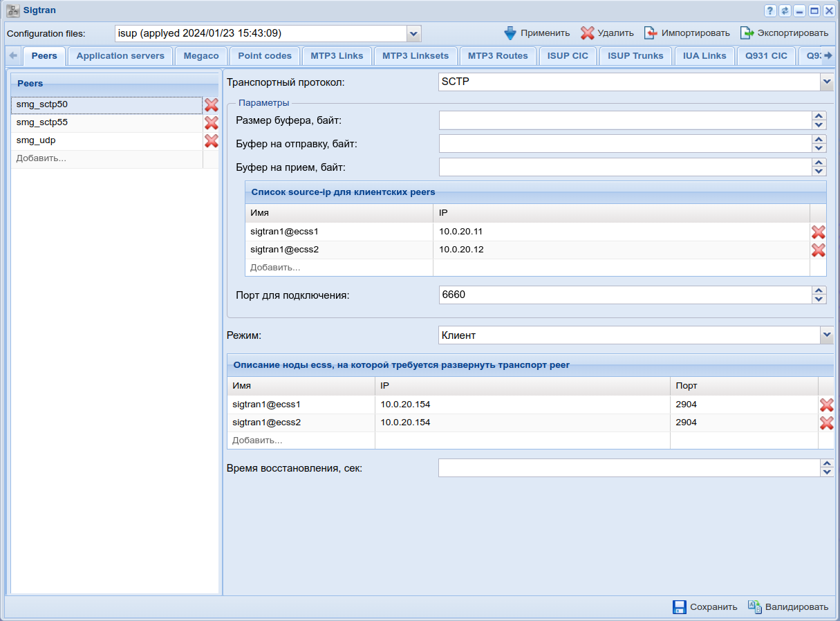Screen dimensions: 840x621
Task: Click the refresh icon in title bar
Action: pyautogui.click(x=785, y=11)
